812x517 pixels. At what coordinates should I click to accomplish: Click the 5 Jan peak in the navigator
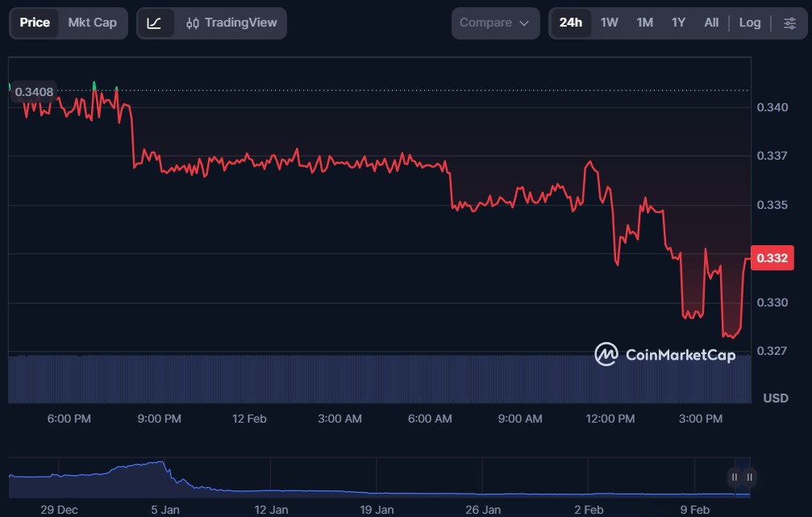161,465
